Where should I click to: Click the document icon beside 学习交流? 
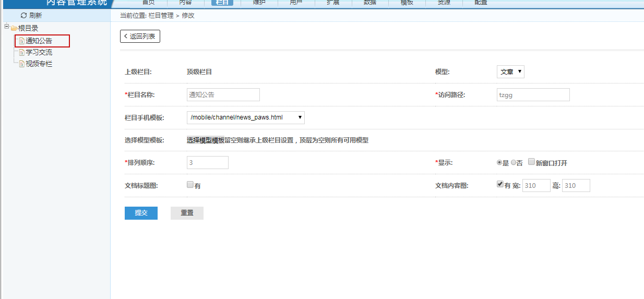click(21, 52)
